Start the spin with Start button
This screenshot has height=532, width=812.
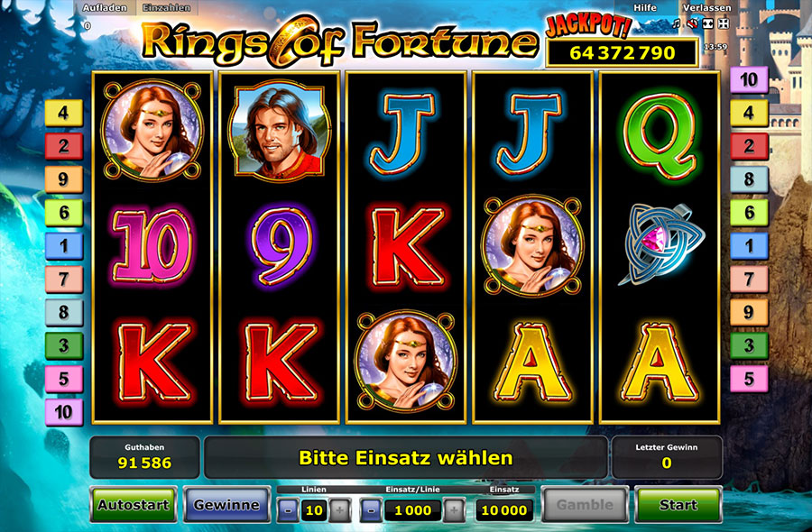(x=678, y=505)
